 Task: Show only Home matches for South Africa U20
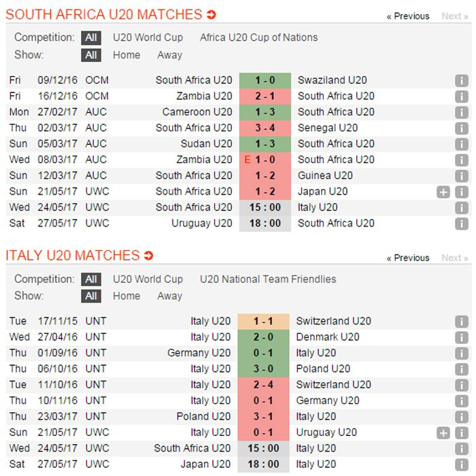(x=126, y=55)
